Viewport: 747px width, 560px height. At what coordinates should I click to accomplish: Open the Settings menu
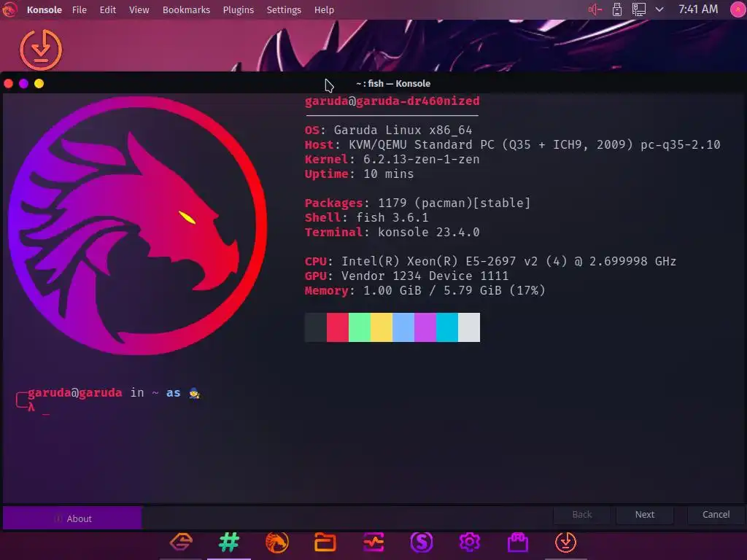tap(284, 10)
